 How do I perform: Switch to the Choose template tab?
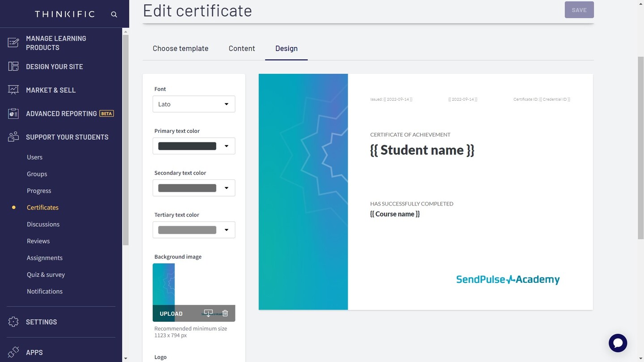180,48
